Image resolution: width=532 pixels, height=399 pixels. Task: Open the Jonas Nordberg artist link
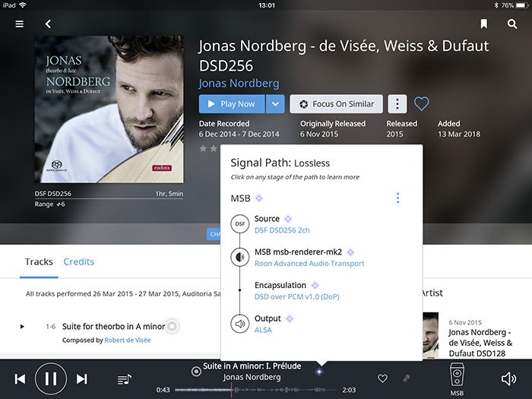point(239,83)
